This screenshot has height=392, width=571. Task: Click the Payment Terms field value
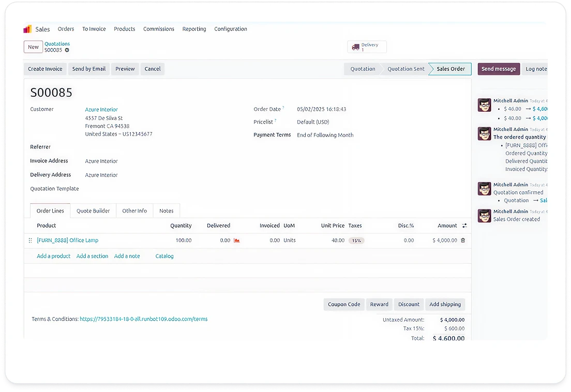pos(325,135)
